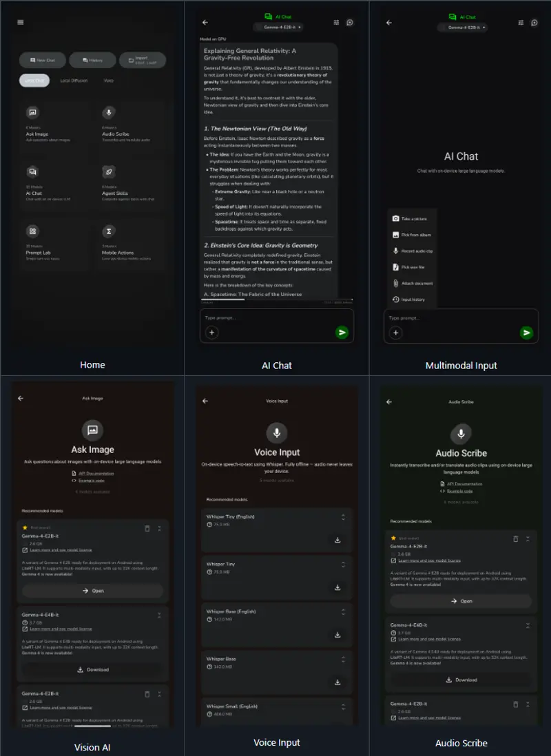The height and width of the screenshot is (756, 551).
Task: Open Input history from attachment menu
Action: point(412,300)
